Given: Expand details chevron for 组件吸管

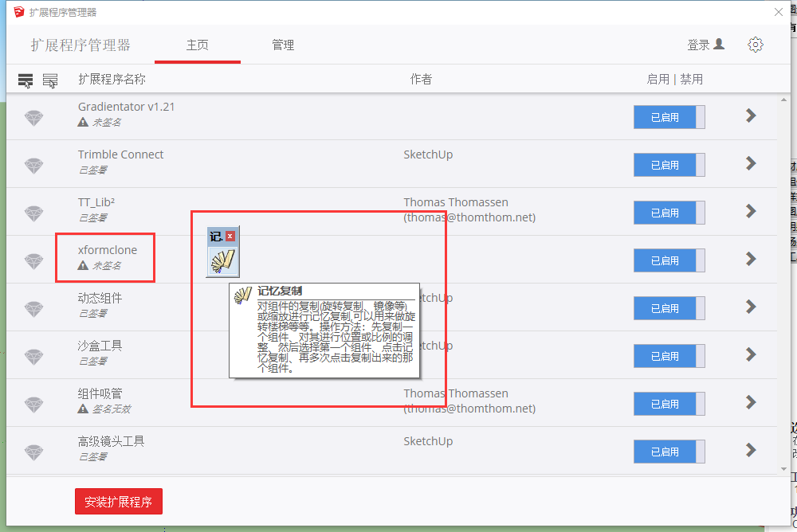Looking at the screenshot, I should tap(751, 402).
